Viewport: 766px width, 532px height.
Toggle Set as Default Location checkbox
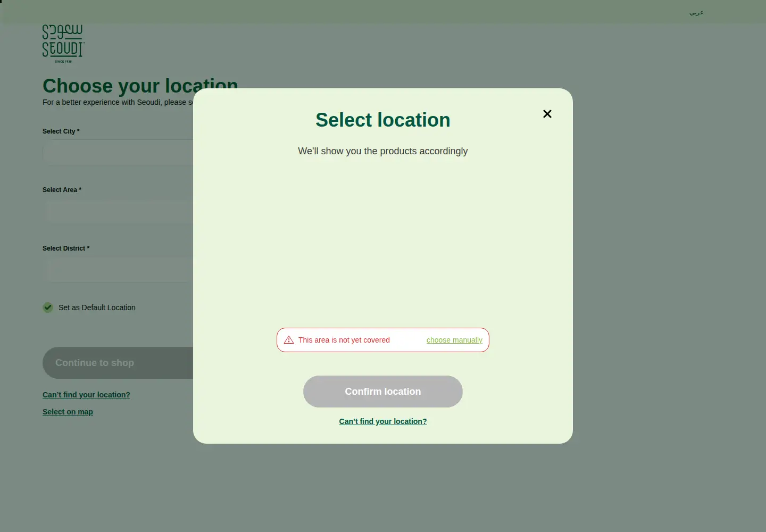pyautogui.click(x=48, y=307)
